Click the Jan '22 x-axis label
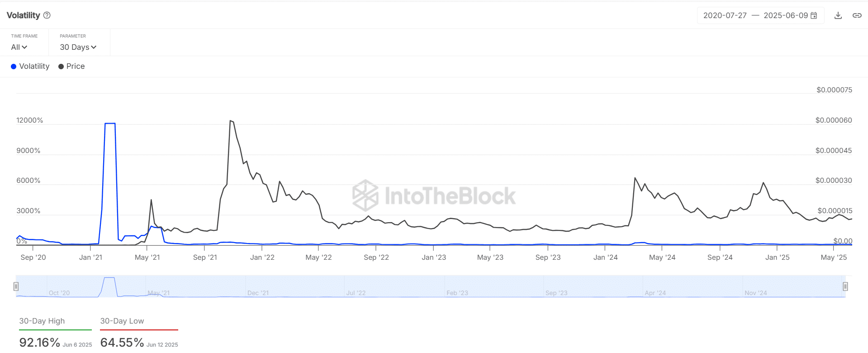 pyautogui.click(x=262, y=258)
